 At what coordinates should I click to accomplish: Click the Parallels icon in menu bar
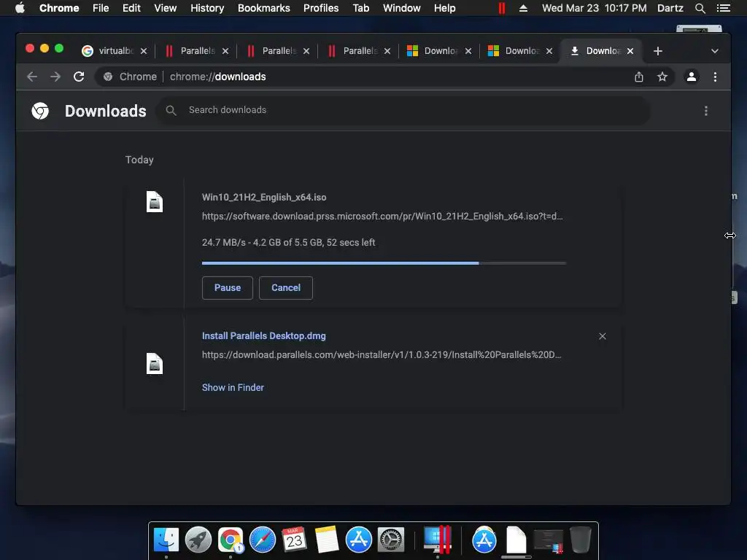[x=501, y=8]
